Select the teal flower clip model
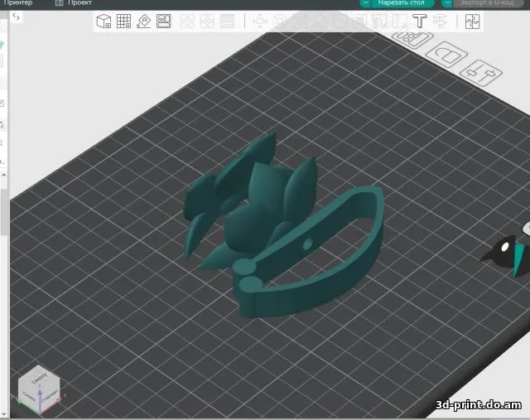The height and width of the screenshot is (420, 530). pos(283,226)
